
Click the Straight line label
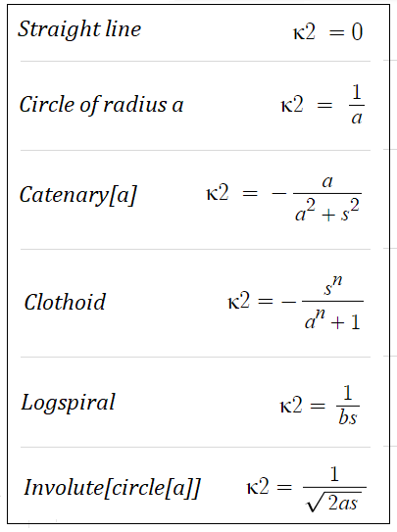79,29
